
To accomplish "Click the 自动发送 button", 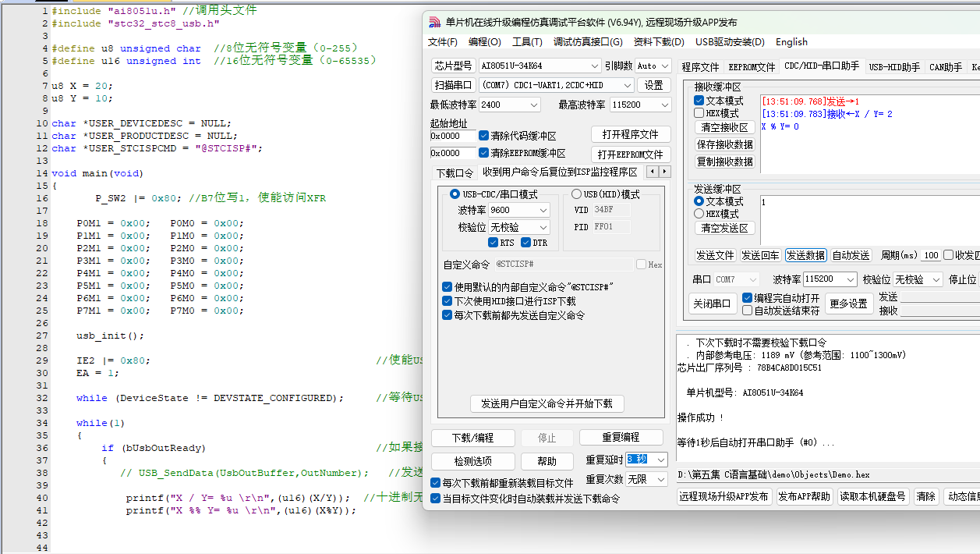I will click(851, 255).
